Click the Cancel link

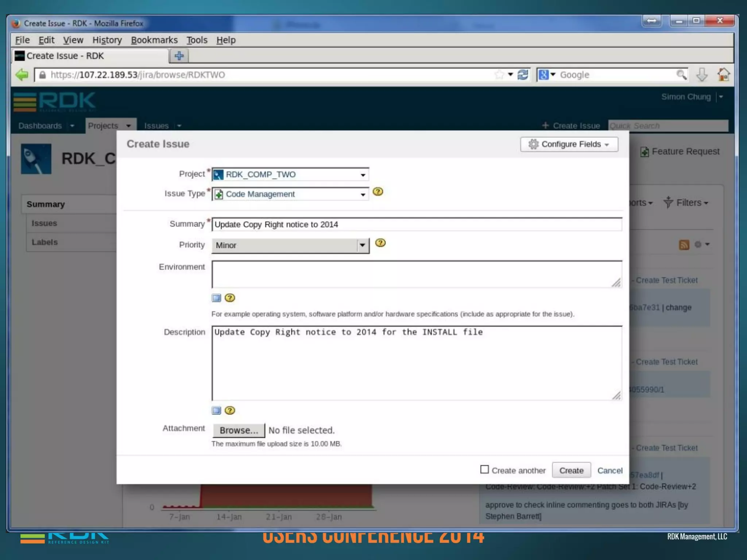(609, 471)
